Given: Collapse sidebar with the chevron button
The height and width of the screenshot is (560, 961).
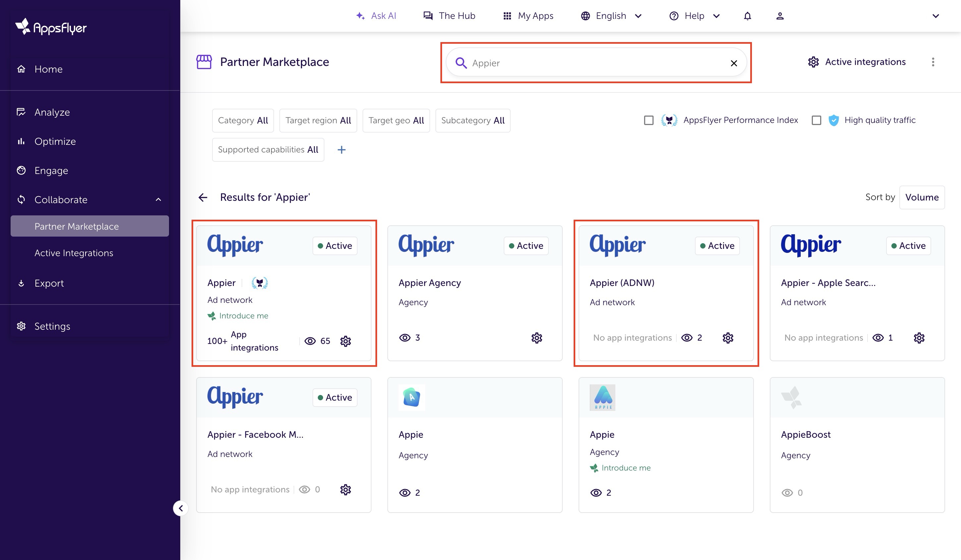Looking at the screenshot, I should point(181,508).
